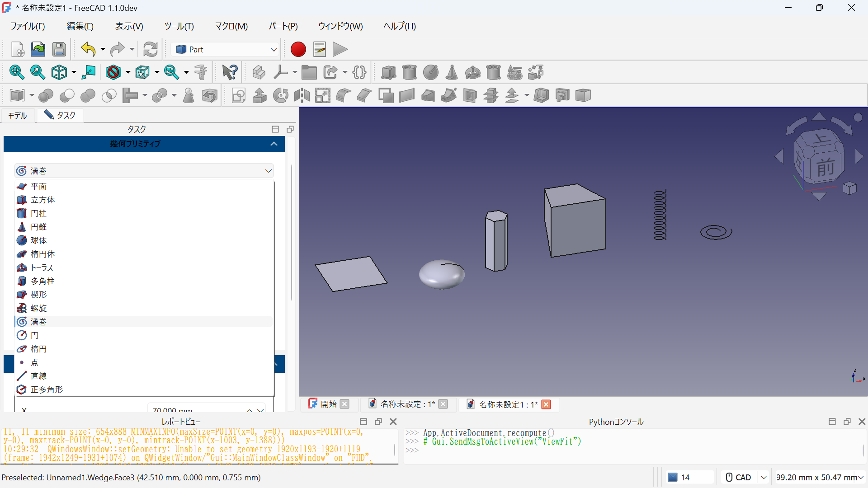This screenshot has width=868, height=488.
Task: Open the CAD navigation style dropdown
Action: pyautogui.click(x=764, y=477)
